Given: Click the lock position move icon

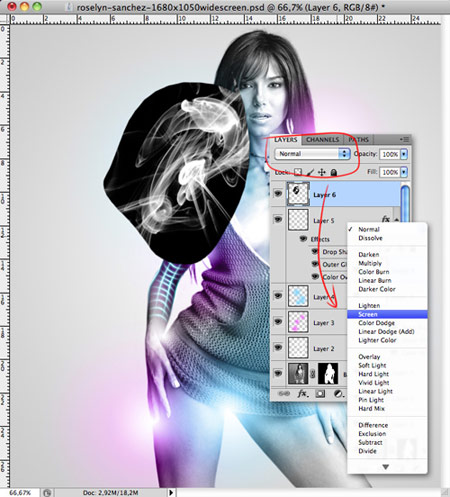Looking at the screenshot, I should point(322,172).
